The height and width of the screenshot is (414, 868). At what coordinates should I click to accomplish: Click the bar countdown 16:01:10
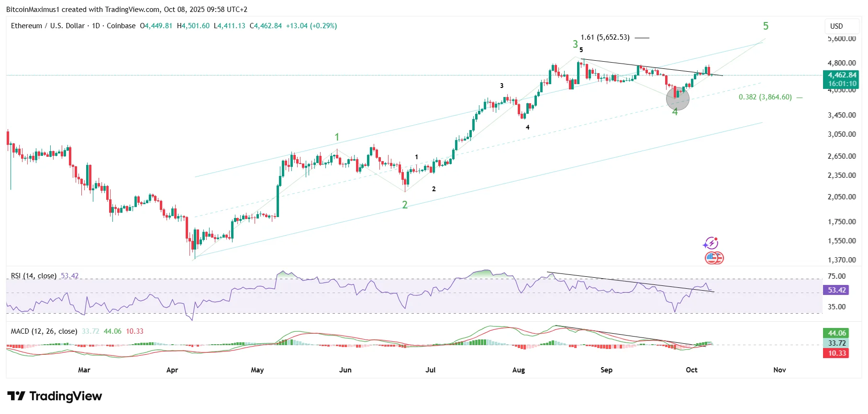(842, 84)
